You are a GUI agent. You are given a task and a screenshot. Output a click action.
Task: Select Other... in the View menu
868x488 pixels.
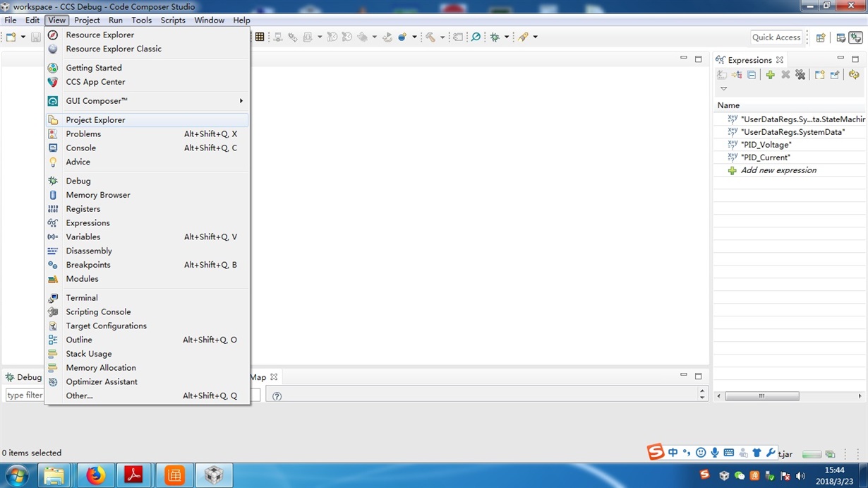(147, 396)
